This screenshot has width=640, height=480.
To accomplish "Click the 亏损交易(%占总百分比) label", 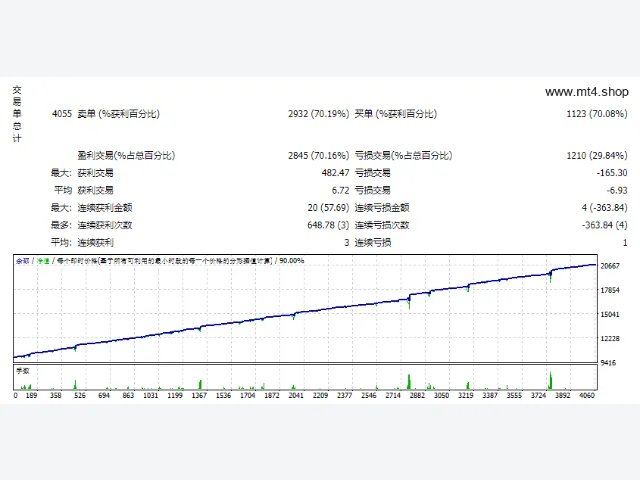I will (x=403, y=156).
